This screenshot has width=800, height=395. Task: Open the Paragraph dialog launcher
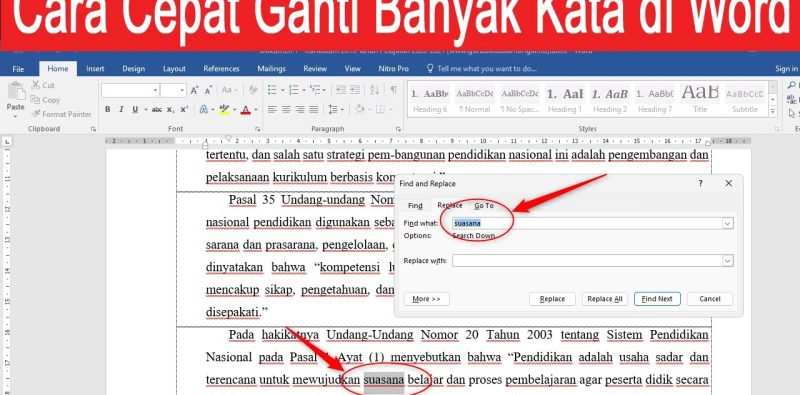click(x=399, y=129)
